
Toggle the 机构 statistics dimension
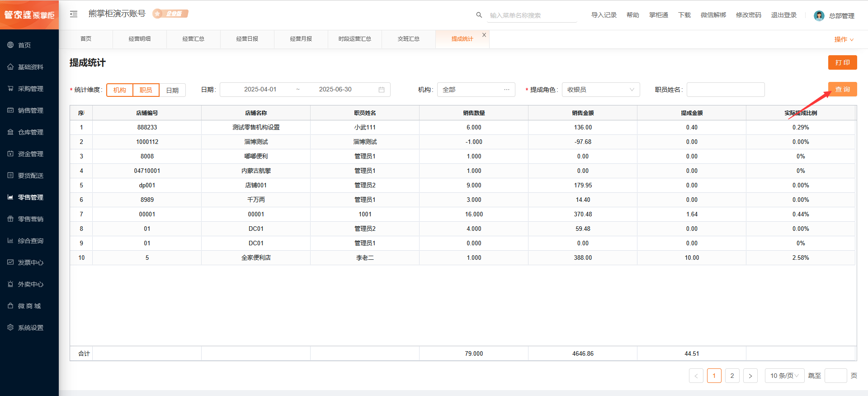pos(120,90)
